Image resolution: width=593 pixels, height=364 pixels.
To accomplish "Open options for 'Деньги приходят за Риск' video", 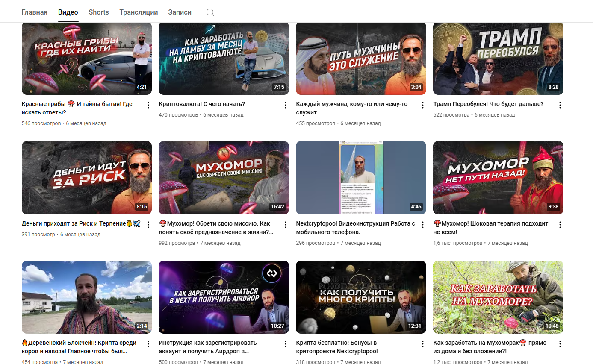I will [148, 225].
